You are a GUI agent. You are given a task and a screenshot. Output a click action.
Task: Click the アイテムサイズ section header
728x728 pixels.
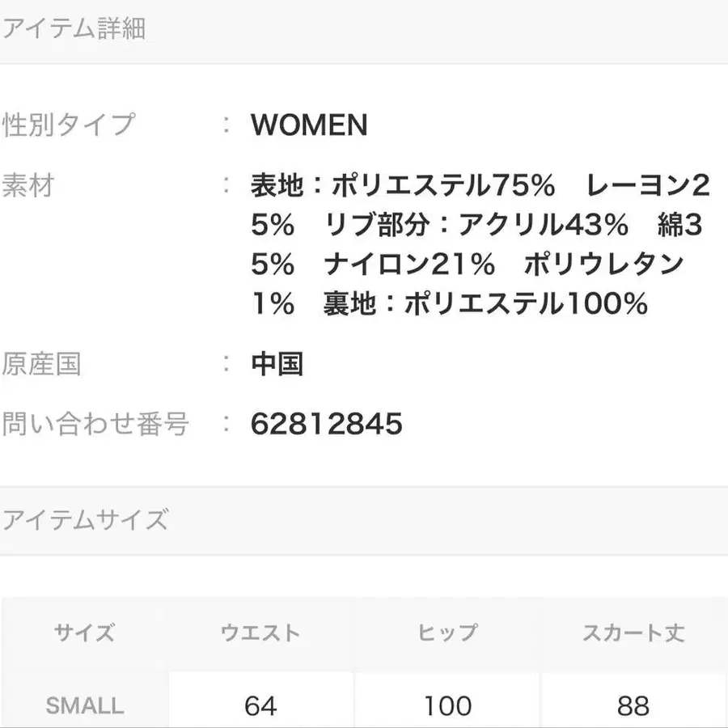[x=85, y=519]
